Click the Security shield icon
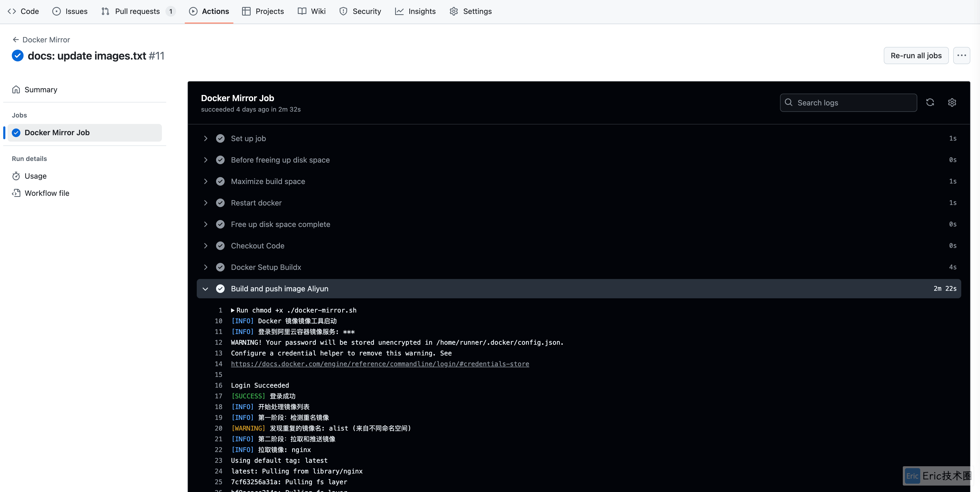The image size is (980, 492). coord(343,12)
